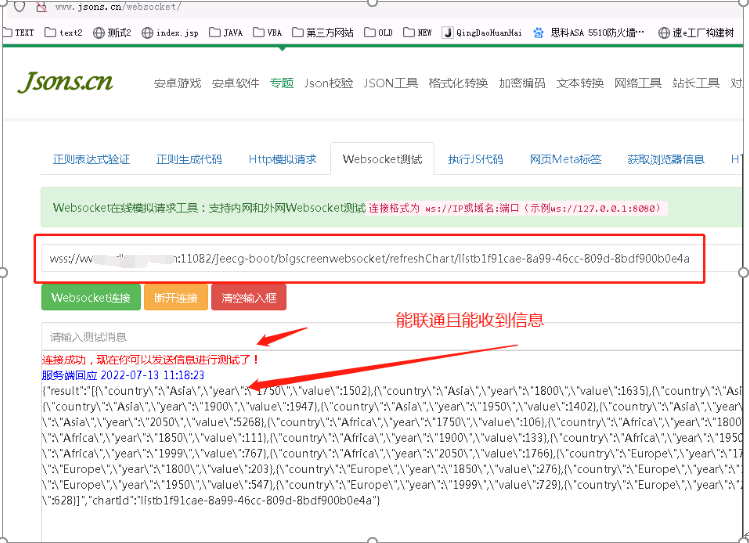Click the green Websocket连接 button
The width and height of the screenshot is (749, 543).
tap(91, 298)
